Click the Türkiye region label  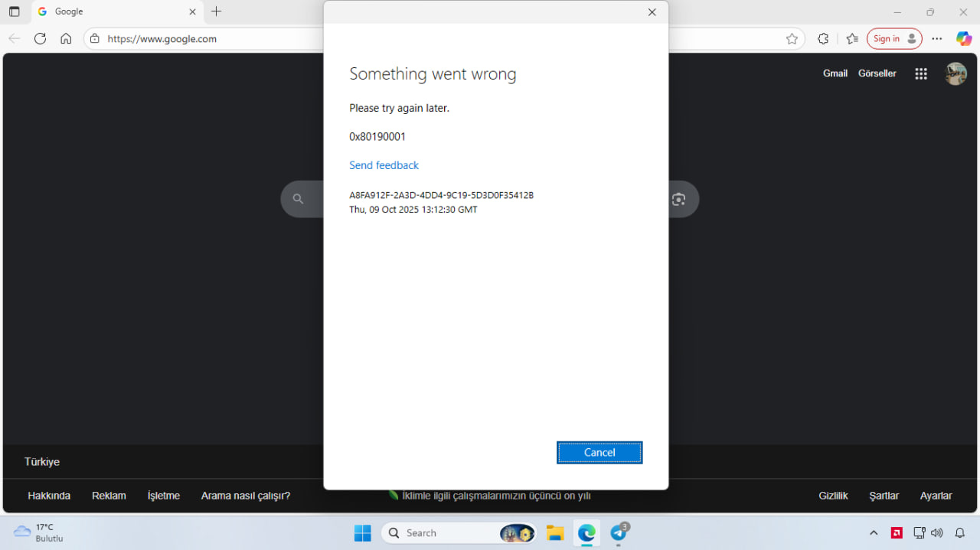point(42,462)
